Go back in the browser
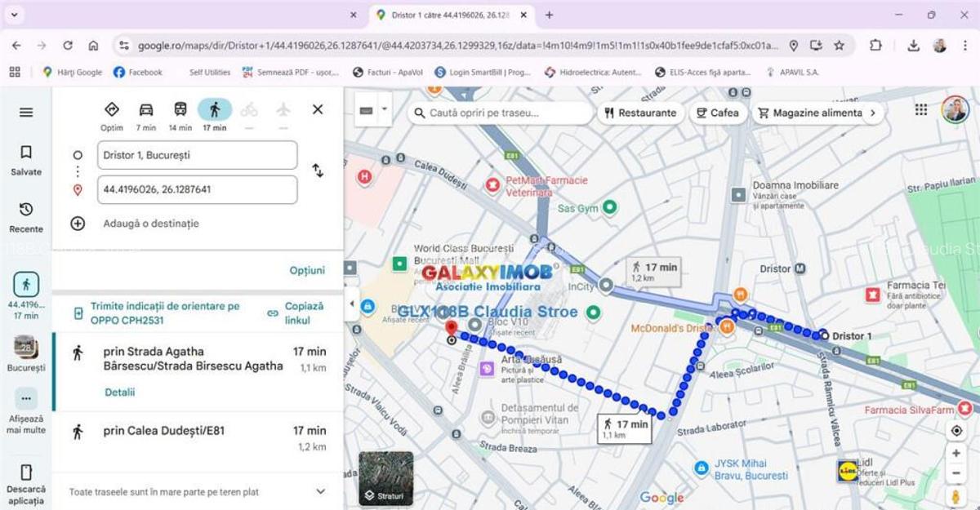The image size is (980, 510). (x=16, y=46)
